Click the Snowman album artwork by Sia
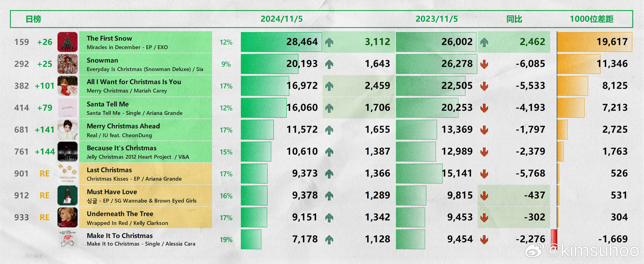This screenshot has width=644, height=264. pyautogui.click(x=67, y=64)
